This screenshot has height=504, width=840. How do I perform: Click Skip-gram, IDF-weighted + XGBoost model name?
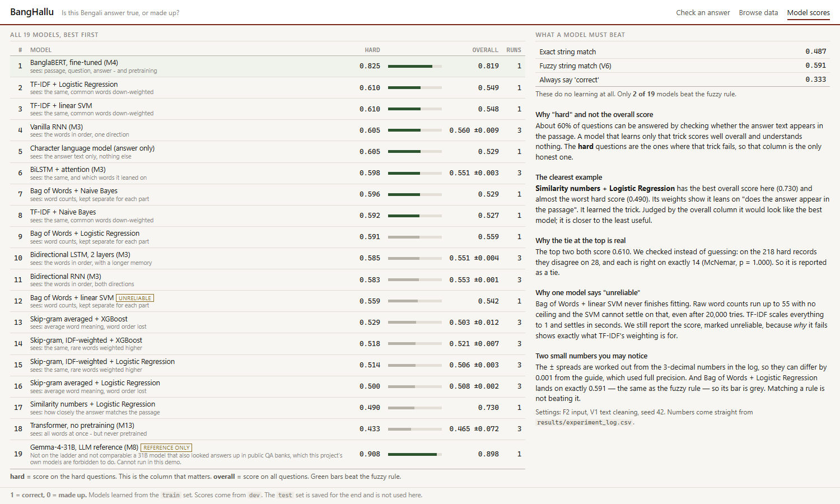[86, 340]
